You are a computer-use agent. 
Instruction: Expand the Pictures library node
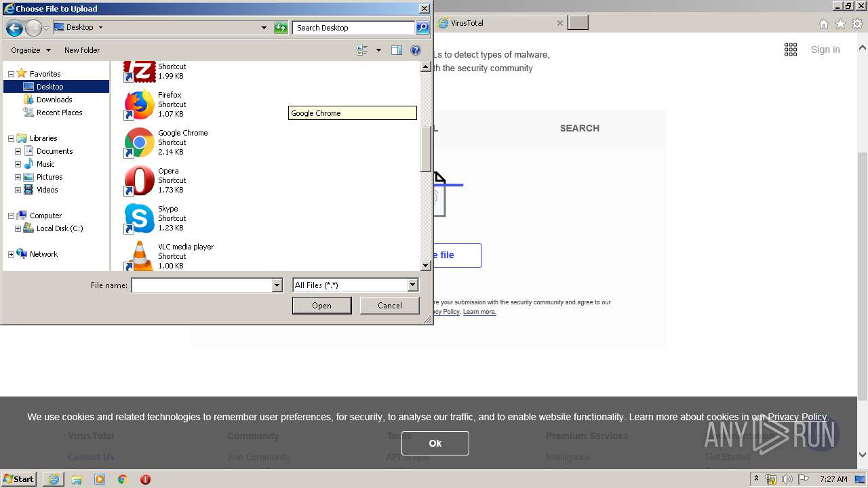pos(18,177)
